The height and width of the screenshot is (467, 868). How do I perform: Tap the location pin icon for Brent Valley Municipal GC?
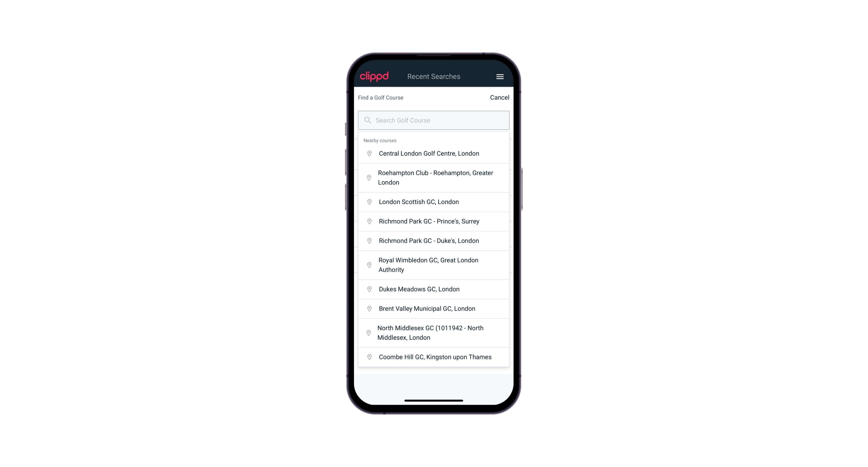368,308
